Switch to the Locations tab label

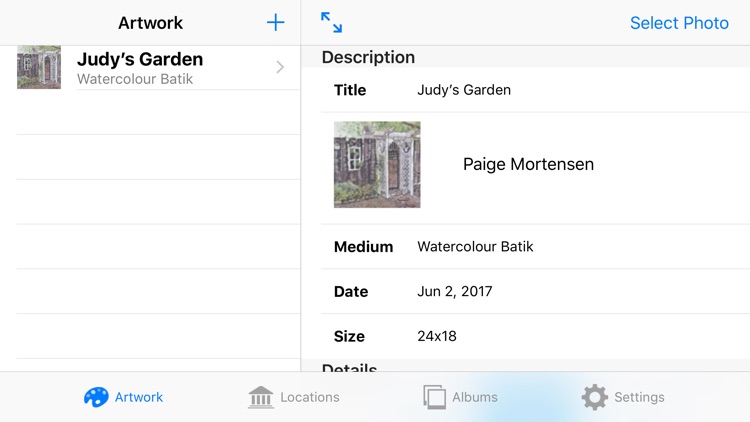tap(310, 397)
